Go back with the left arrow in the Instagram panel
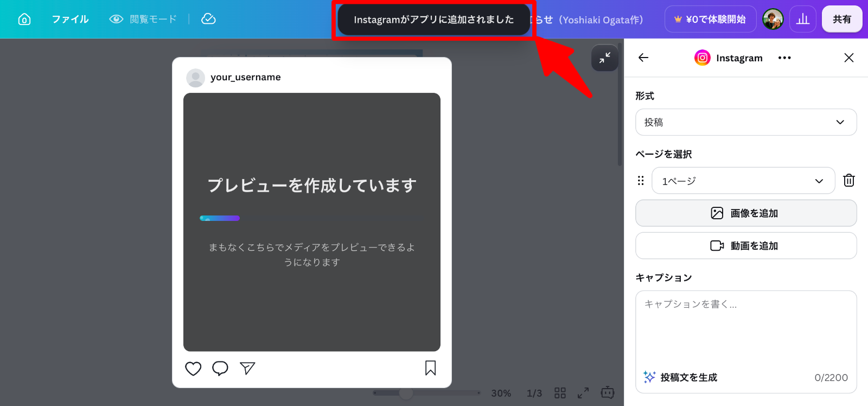Screen dimensions: 868x406 click(643, 58)
